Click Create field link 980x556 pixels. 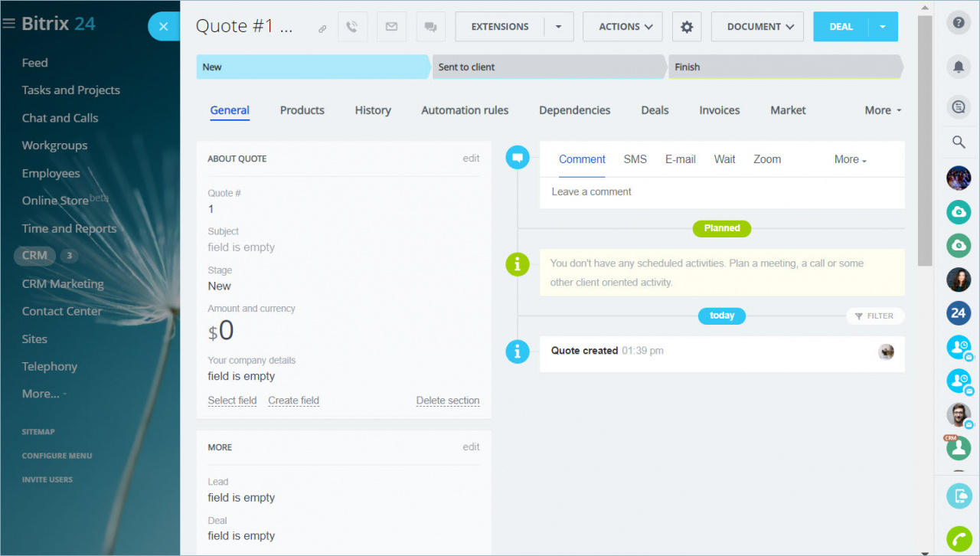pyautogui.click(x=293, y=401)
